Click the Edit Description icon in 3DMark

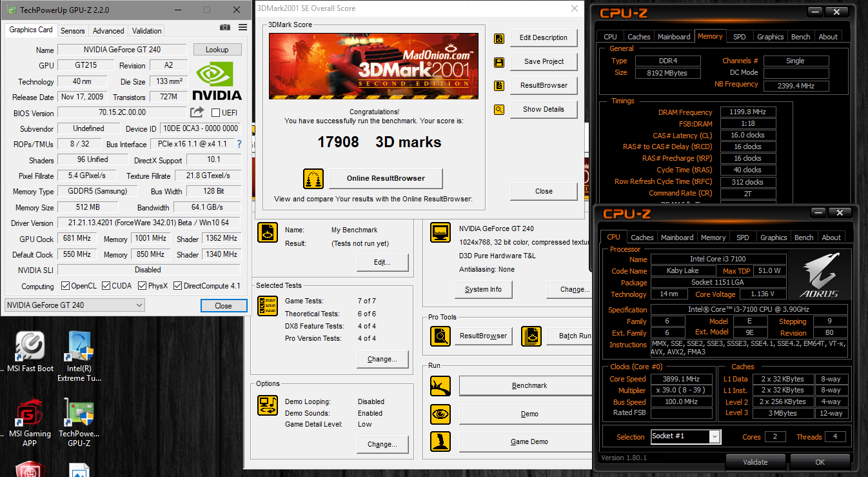pyautogui.click(x=499, y=38)
